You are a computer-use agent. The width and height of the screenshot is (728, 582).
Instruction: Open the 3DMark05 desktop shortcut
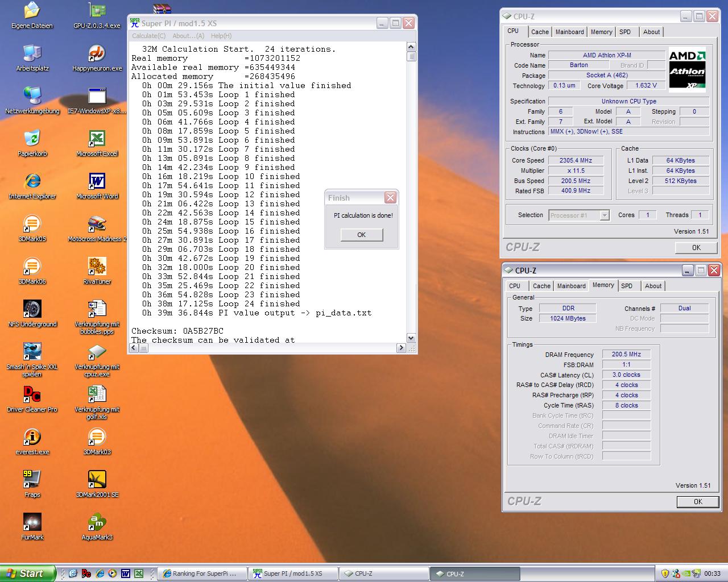pyautogui.click(x=32, y=228)
